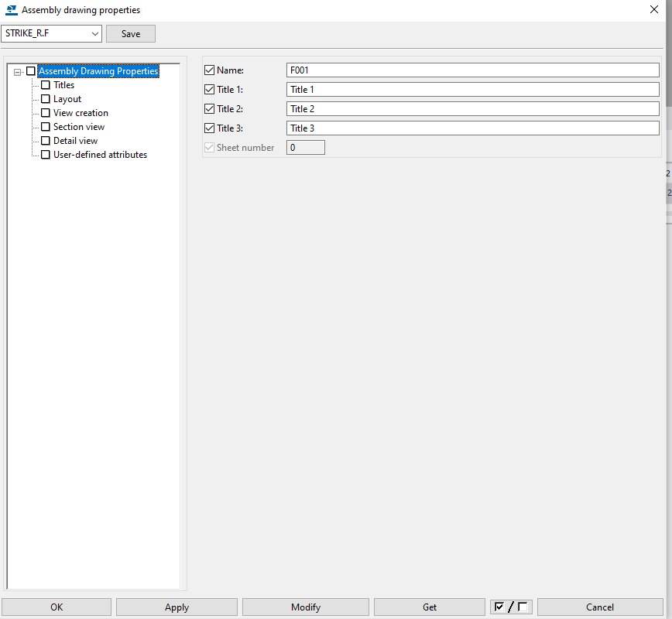Open the STRIKE_R.F settings dropdown
The width and height of the screenshot is (672, 619).
point(51,33)
